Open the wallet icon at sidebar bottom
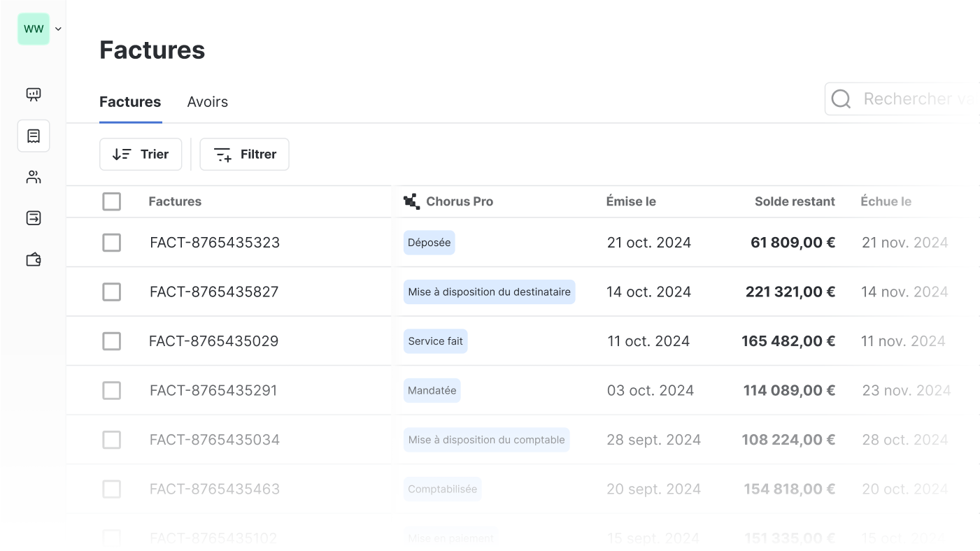The width and height of the screenshot is (980, 551). coord(34,259)
